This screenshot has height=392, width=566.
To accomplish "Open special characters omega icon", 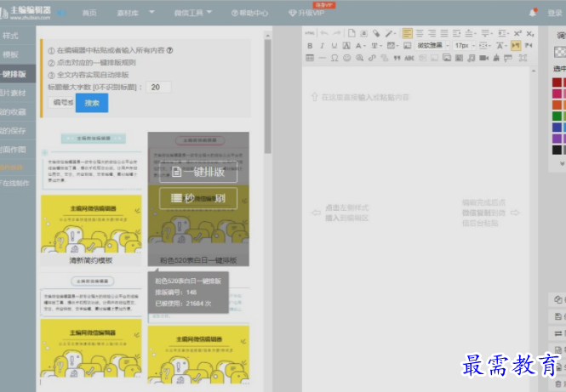I will point(334,58).
